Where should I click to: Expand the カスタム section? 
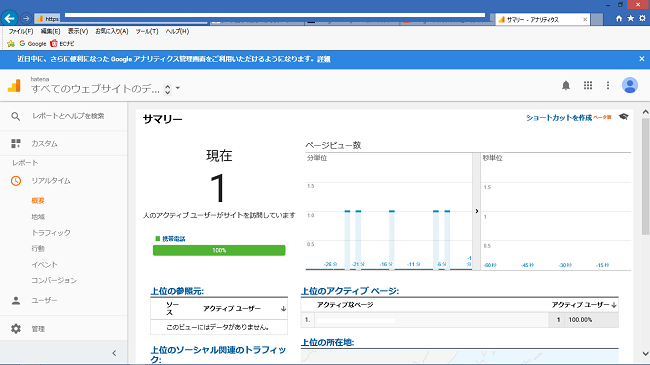[44, 144]
